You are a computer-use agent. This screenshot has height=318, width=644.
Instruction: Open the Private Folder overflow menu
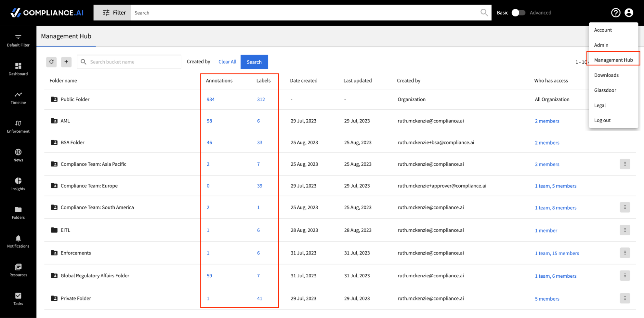(x=625, y=298)
